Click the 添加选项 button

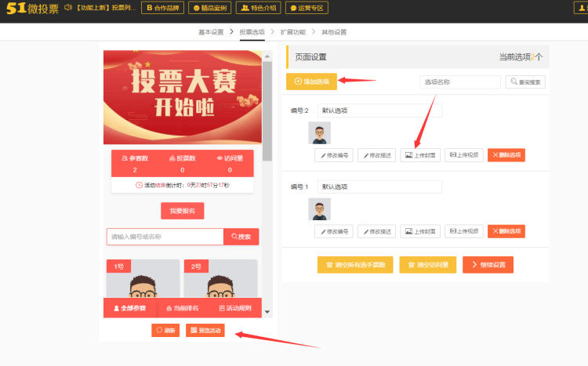coord(311,82)
